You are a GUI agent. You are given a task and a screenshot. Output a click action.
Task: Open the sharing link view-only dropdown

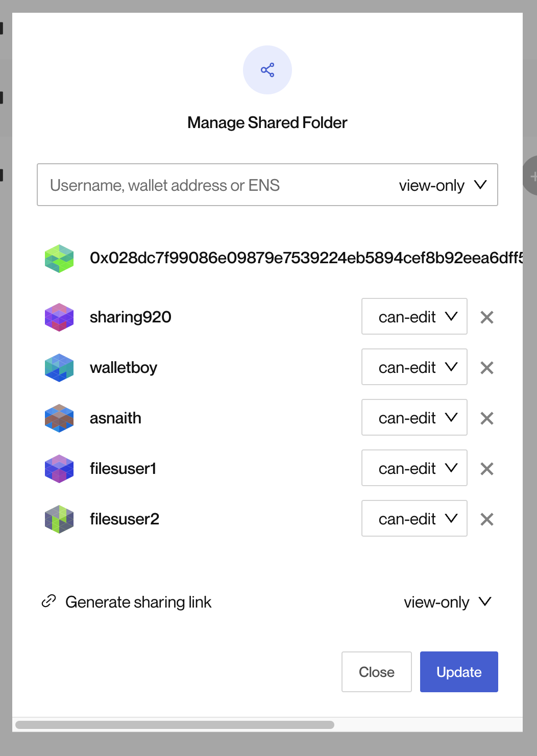tap(448, 602)
